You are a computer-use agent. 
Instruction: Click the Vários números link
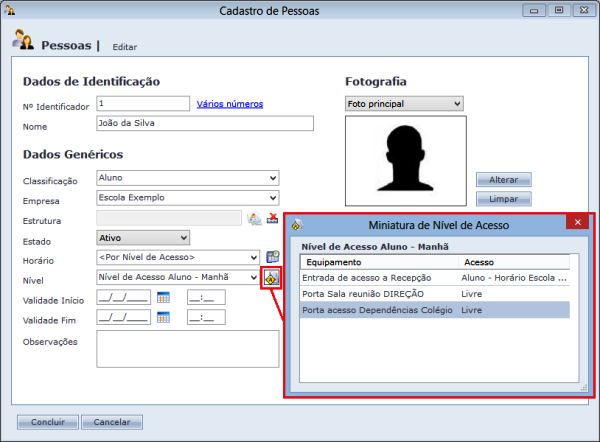tap(230, 103)
